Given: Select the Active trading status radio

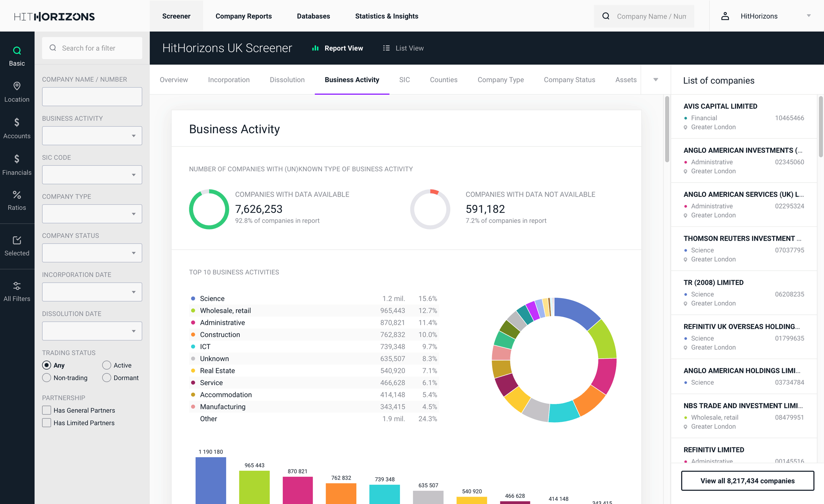Looking at the screenshot, I should coord(107,365).
